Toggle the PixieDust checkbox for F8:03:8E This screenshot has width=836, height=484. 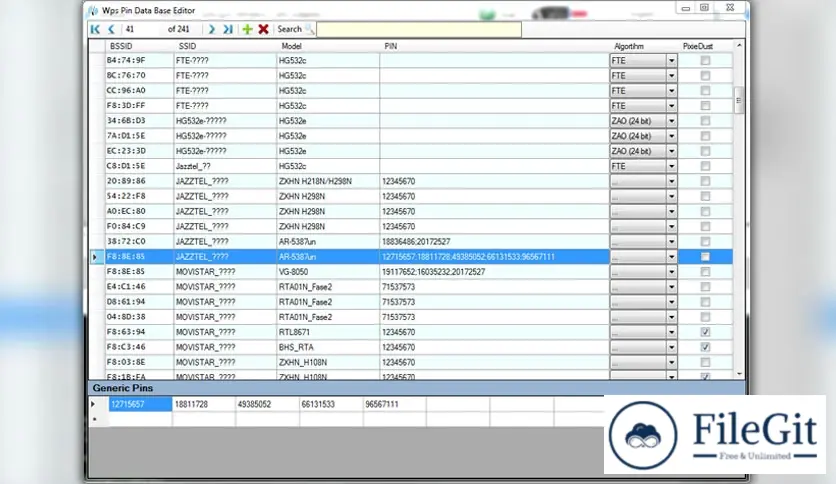[x=705, y=362]
